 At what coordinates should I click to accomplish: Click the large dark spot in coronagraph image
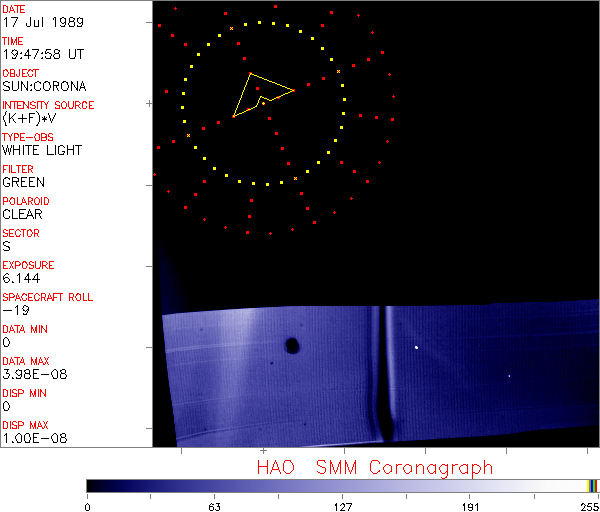click(293, 346)
